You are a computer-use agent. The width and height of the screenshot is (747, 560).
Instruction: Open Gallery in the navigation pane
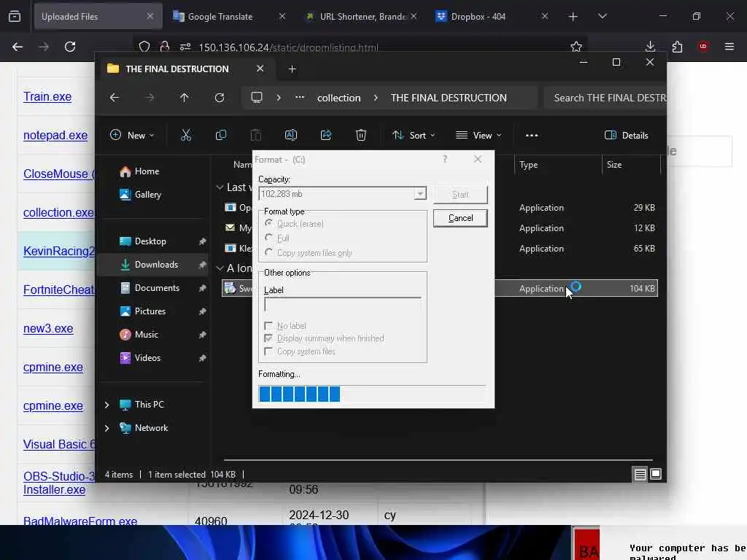click(153, 195)
